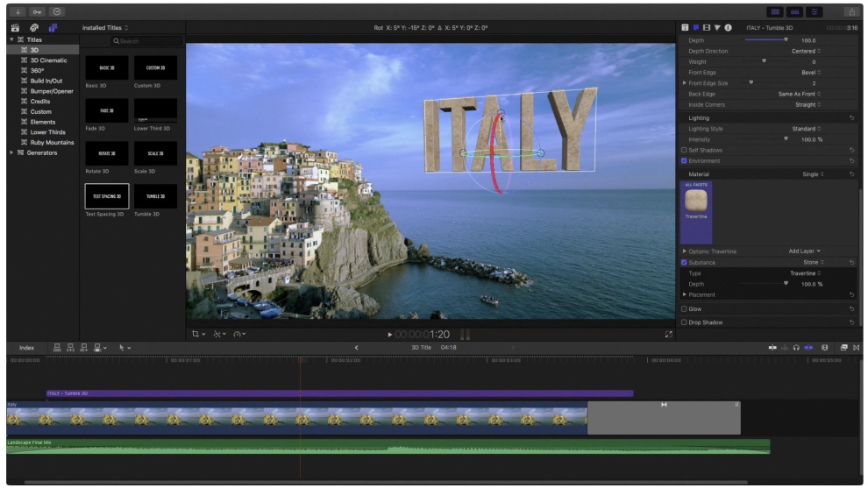Expand the Generators tree item
868x488 pixels.
pyautogui.click(x=11, y=152)
